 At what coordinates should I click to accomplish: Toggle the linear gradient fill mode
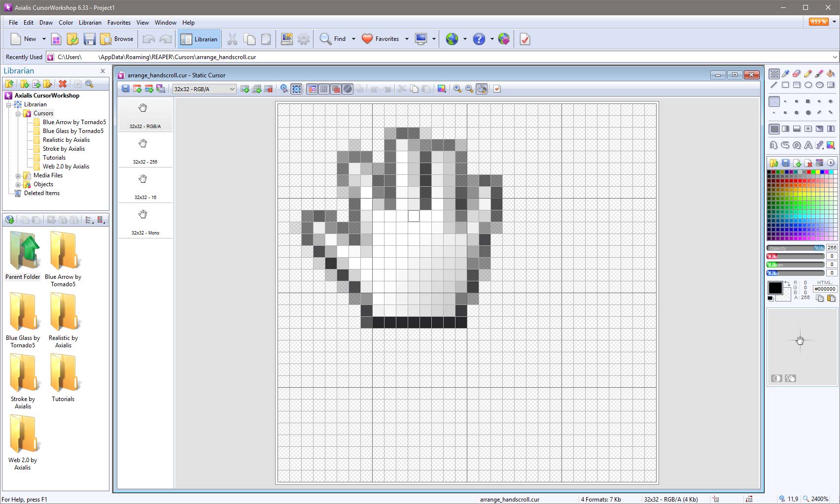785,129
